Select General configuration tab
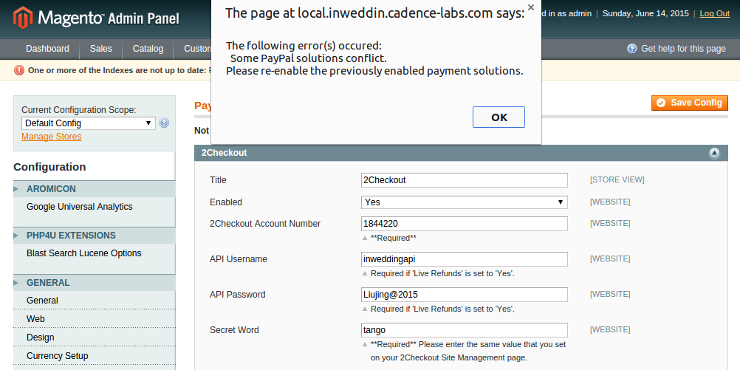740x370 pixels. pos(42,300)
